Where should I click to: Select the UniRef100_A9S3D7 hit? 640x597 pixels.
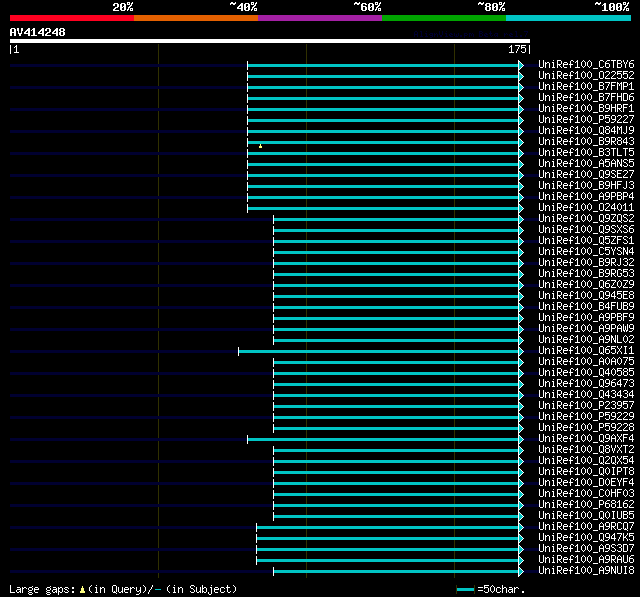(586, 549)
